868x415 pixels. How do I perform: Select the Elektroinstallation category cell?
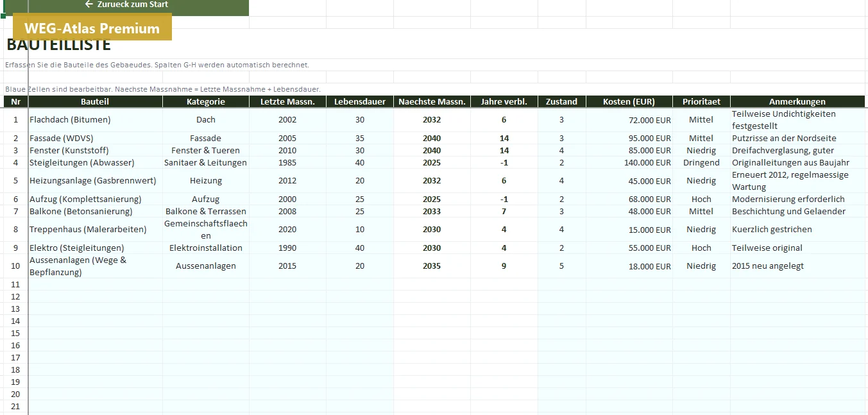pos(206,248)
